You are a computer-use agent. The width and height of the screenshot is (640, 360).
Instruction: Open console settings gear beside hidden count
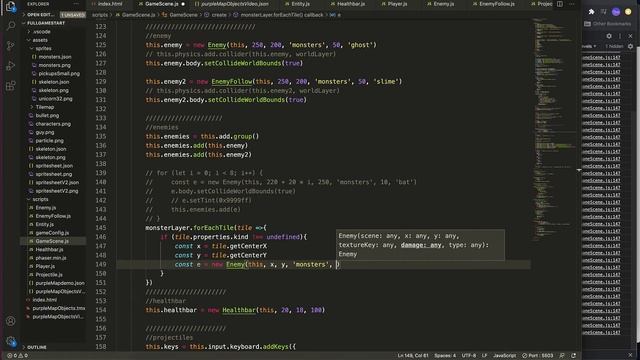pos(630,46)
